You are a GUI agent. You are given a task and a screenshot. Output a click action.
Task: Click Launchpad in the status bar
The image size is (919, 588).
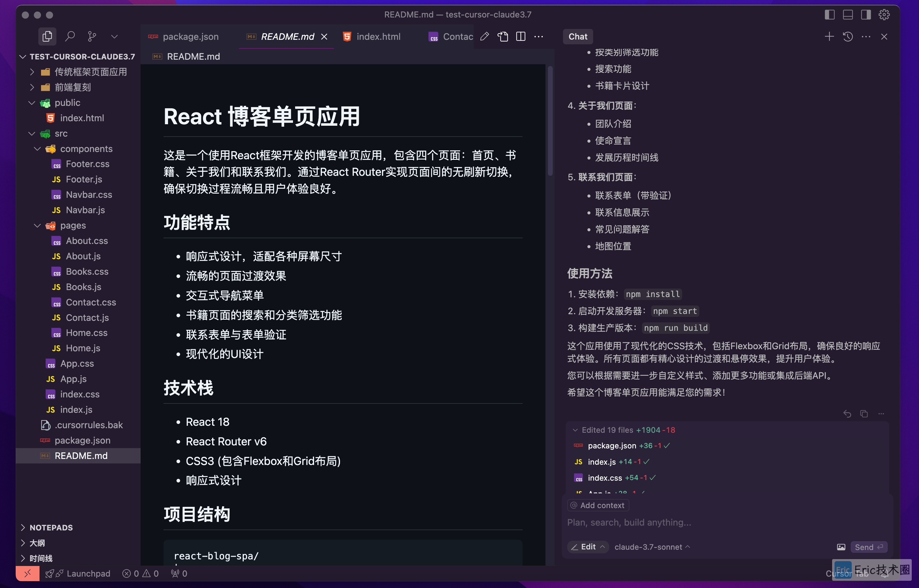[78, 573]
